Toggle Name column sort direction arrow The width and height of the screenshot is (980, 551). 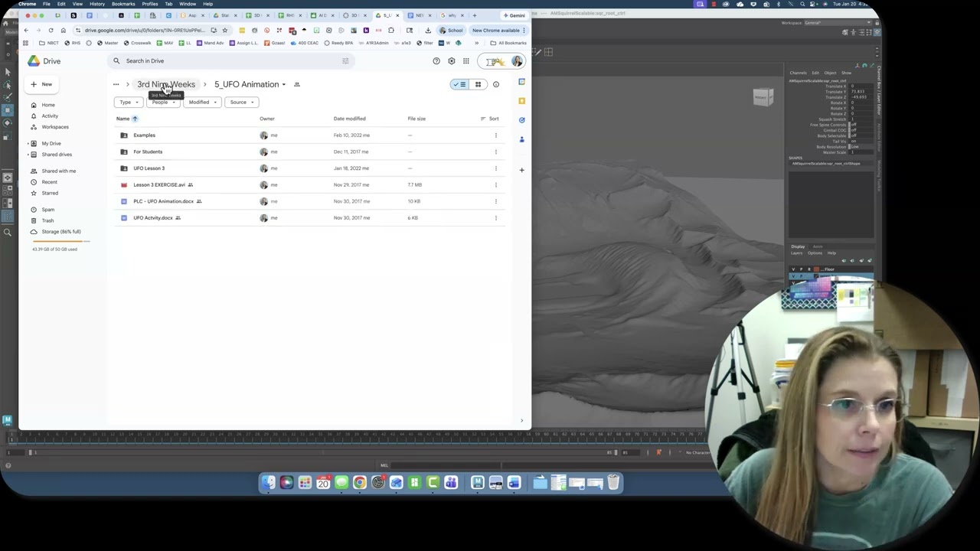tap(135, 119)
